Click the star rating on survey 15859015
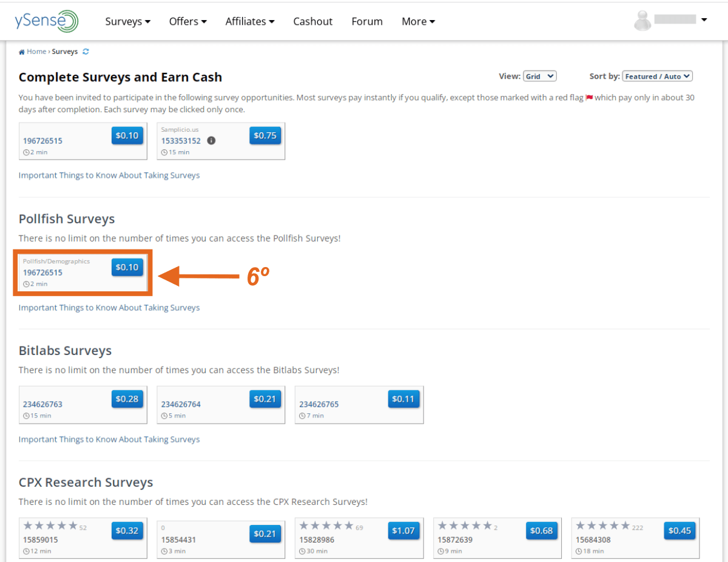Viewport: 728px width, 562px height. coord(50,526)
